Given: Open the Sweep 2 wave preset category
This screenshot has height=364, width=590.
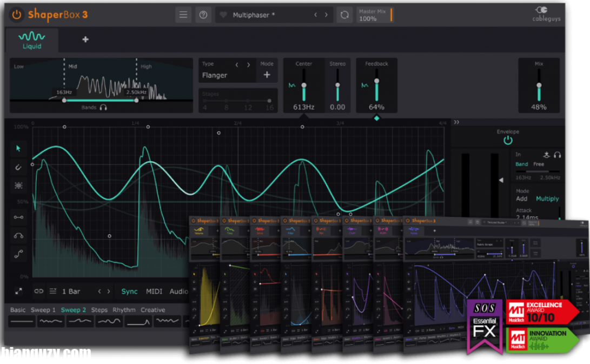Looking at the screenshot, I should (x=74, y=310).
